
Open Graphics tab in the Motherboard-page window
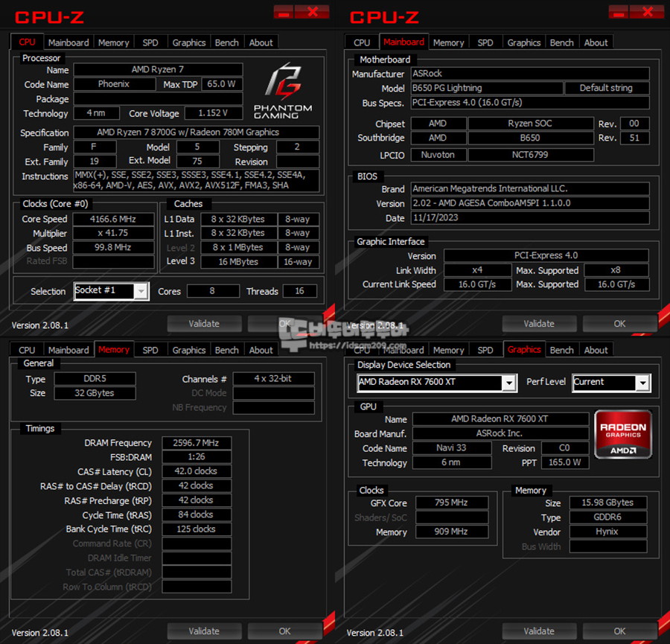[524, 42]
